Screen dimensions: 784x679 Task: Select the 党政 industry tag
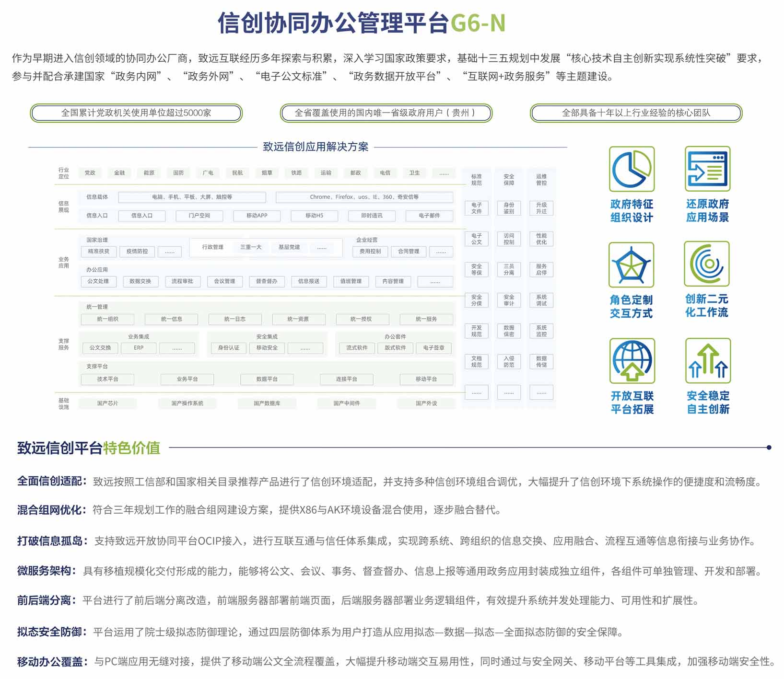pyautogui.click(x=90, y=173)
